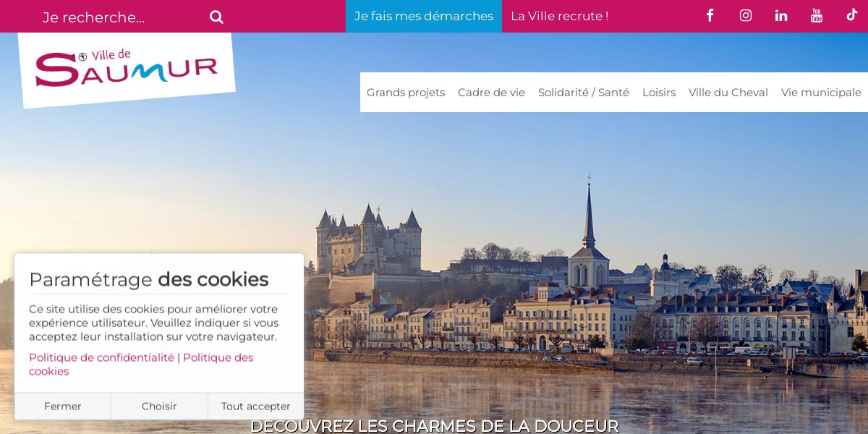Open the LinkedIn icon
Viewport: 868px width, 434px height.
(x=781, y=15)
